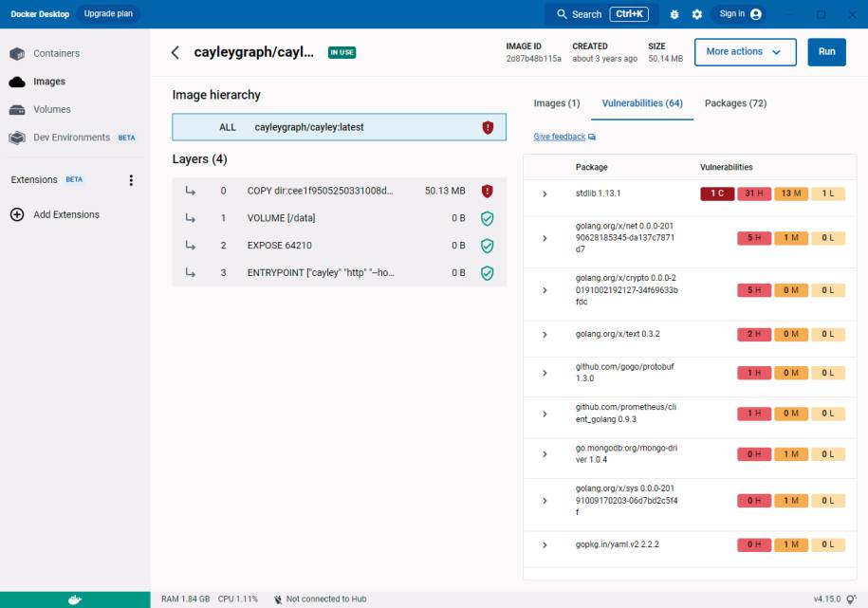Click the CPU 1.11% status text
This screenshot has height=608, width=868.
coord(238,599)
